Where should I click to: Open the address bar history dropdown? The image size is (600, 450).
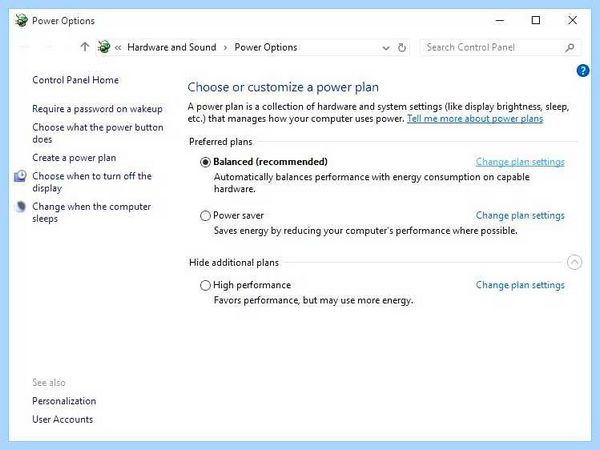click(x=386, y=48)
